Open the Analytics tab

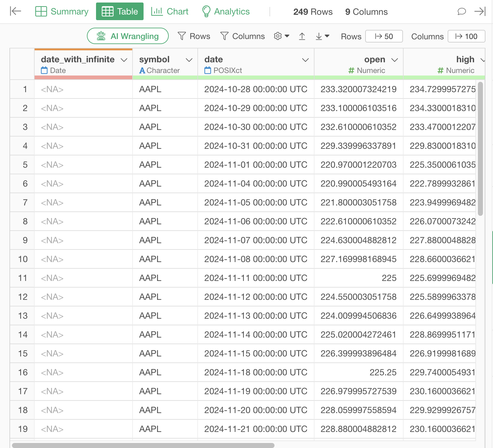coord(226,12)
